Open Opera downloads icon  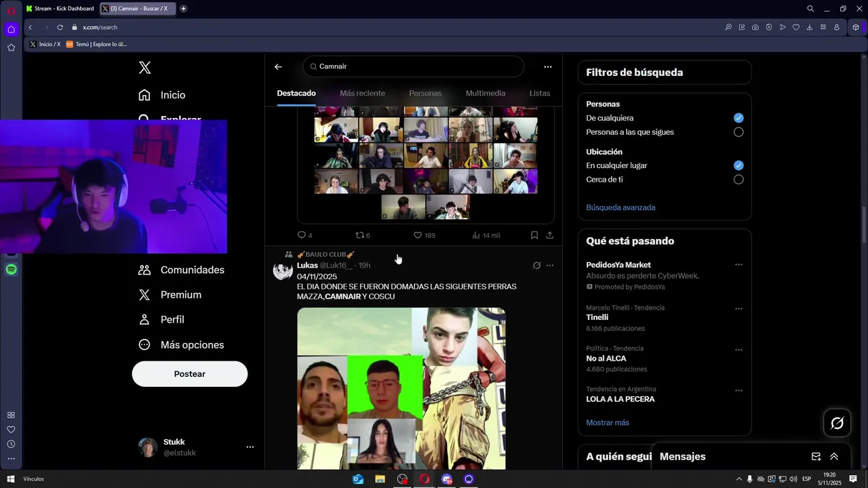810,27
